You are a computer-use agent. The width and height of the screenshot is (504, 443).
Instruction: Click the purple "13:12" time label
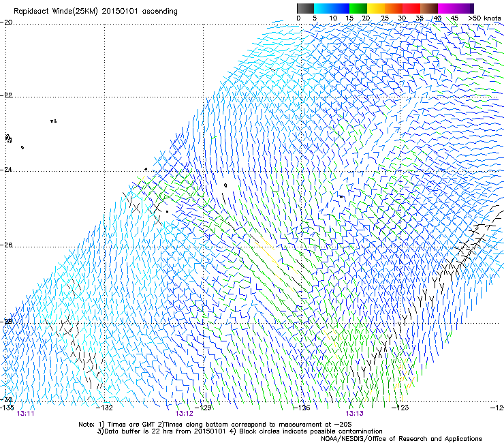(184, 414)
